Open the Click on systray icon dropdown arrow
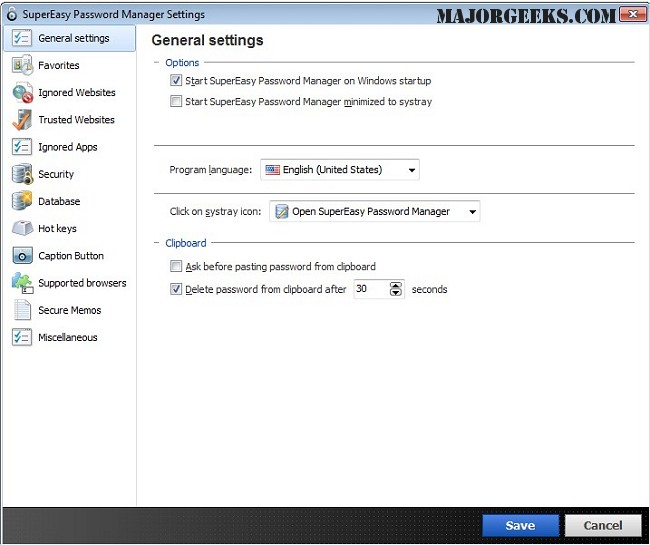Screen dimensions: 650x545 (472, 212)
